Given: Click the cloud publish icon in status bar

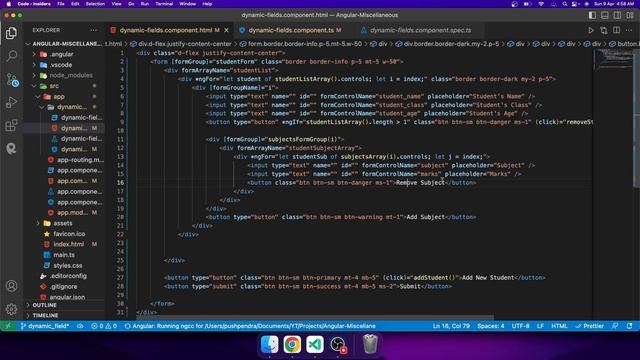Looking at the screenshot, I should (80, 326).
